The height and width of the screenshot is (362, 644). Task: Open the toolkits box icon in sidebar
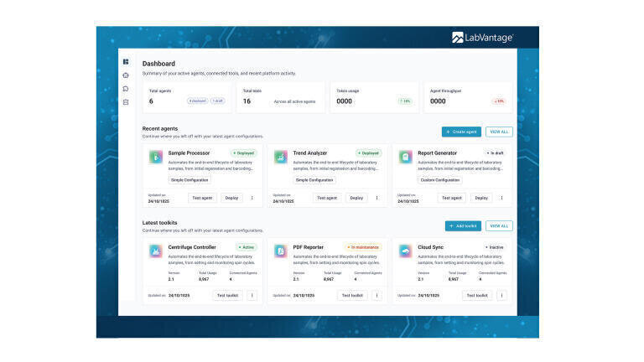126,102
